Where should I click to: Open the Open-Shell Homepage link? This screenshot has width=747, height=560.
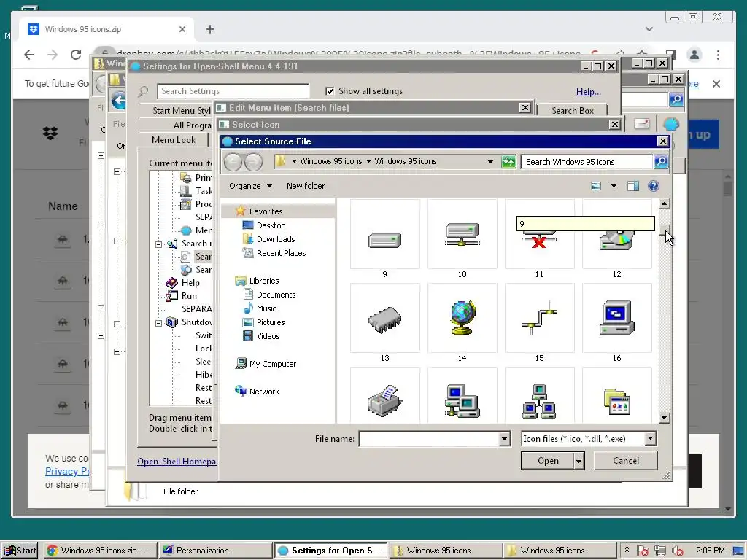(177, 462)
